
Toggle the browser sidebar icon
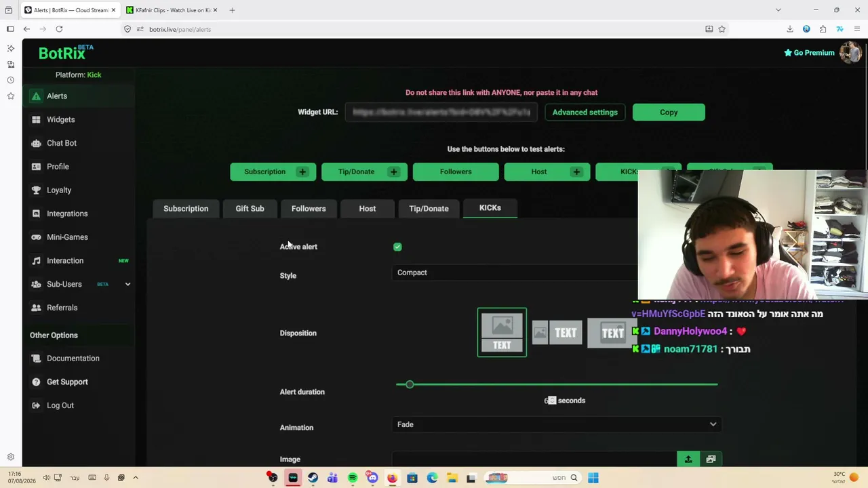pos(10,29)
